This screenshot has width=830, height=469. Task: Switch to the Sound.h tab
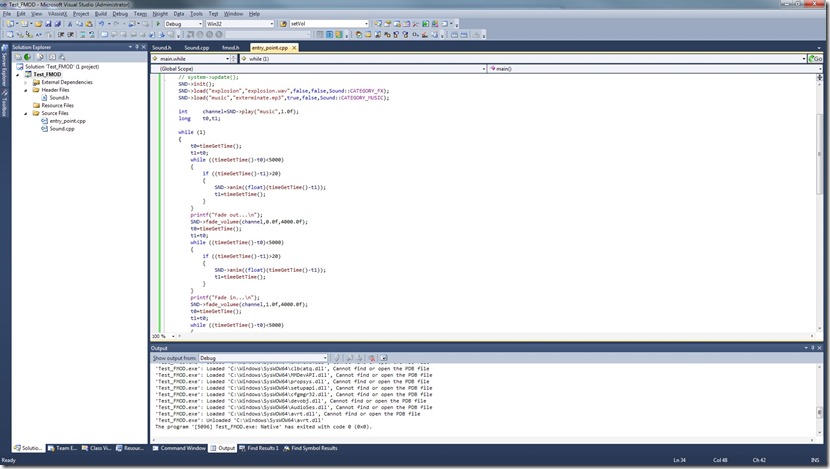tap(162, 48)
